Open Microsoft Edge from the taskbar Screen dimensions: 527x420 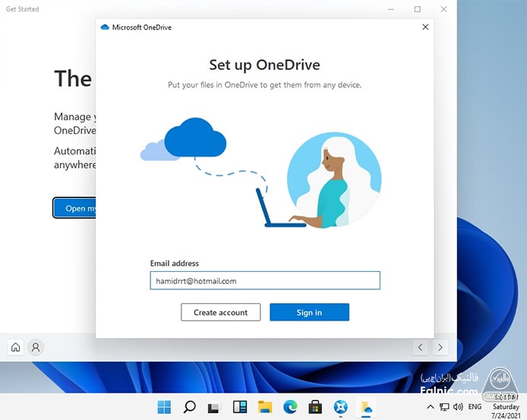(289, 407)
